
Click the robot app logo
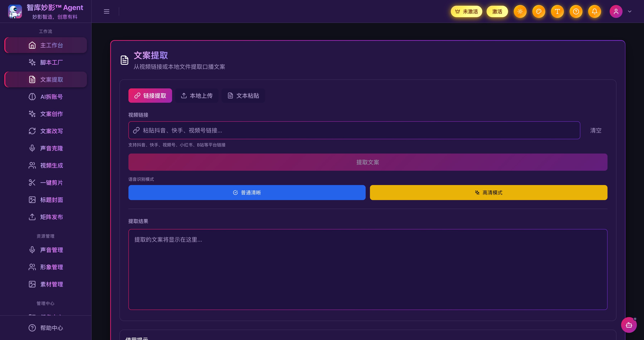coord(15,11)
